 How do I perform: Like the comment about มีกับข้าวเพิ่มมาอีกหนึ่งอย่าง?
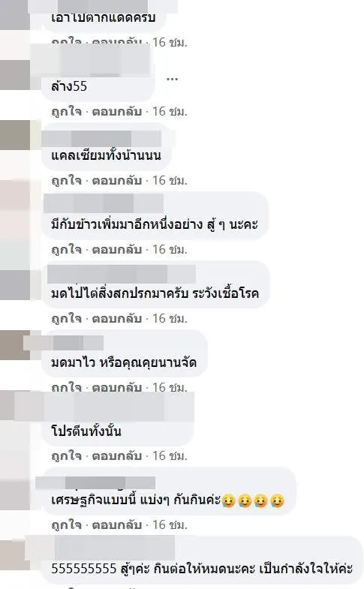click(67, 249)
